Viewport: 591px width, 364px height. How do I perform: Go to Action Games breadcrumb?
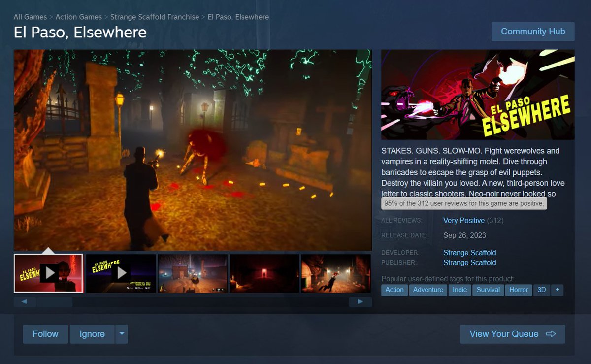pos(79,17)
